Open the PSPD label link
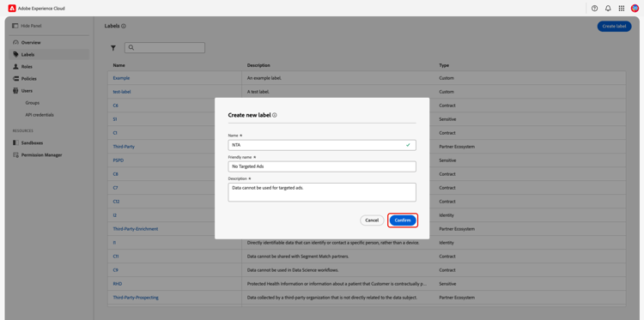 coord(118,160)
